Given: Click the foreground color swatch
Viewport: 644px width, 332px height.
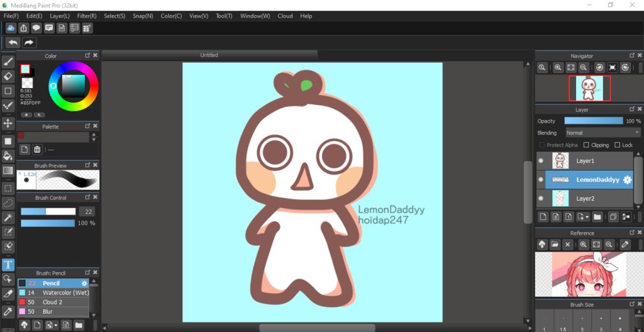Looking at the screenshot, I should pyautogui.click(x=25, y=69).
